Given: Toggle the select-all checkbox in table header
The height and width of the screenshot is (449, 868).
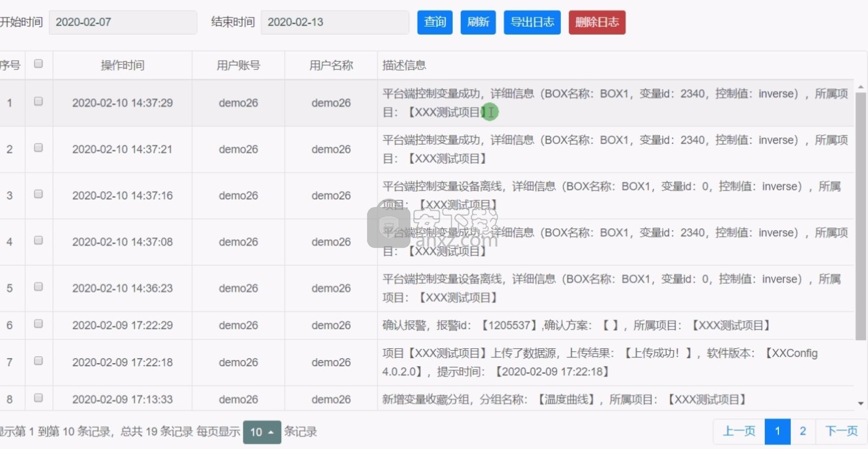Looking at the screenshot, I should [38, 64].
